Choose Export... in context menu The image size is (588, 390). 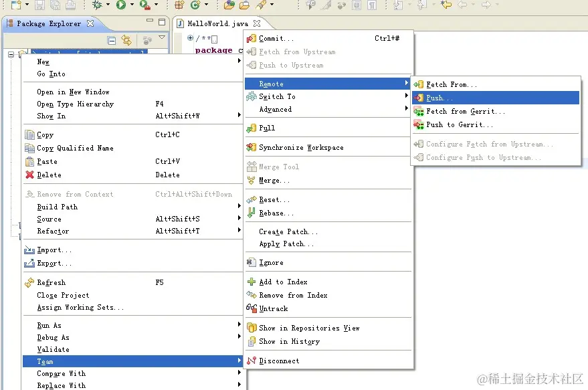click(x=132, y=264)
